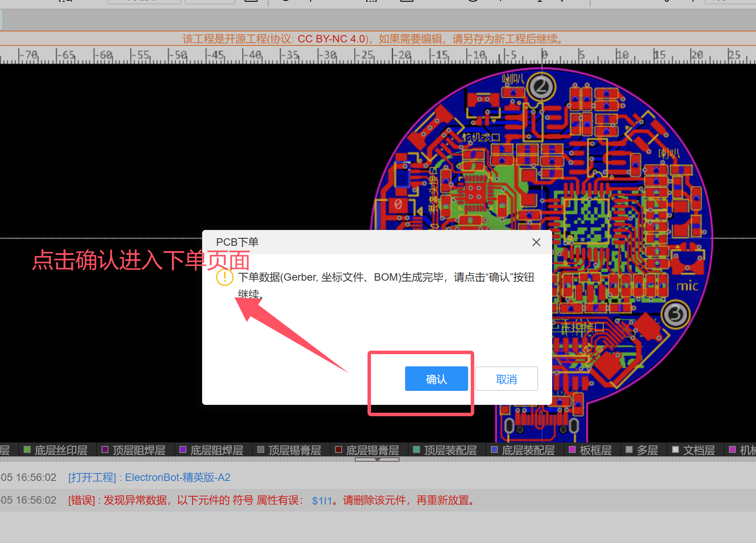The height and width of the screenshot is (543, 756).
Task: Select mounting hole 3 on the PCB
Action: coord(675,314)
